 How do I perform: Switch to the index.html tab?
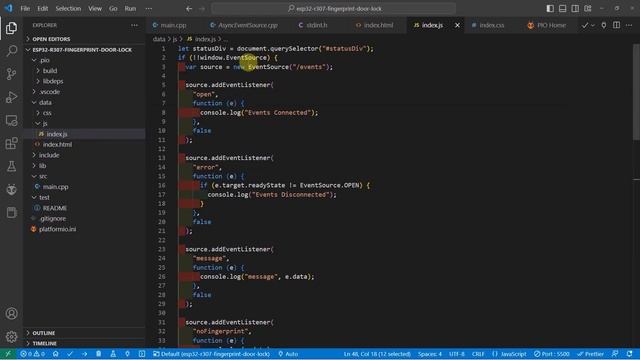point(378,25)
